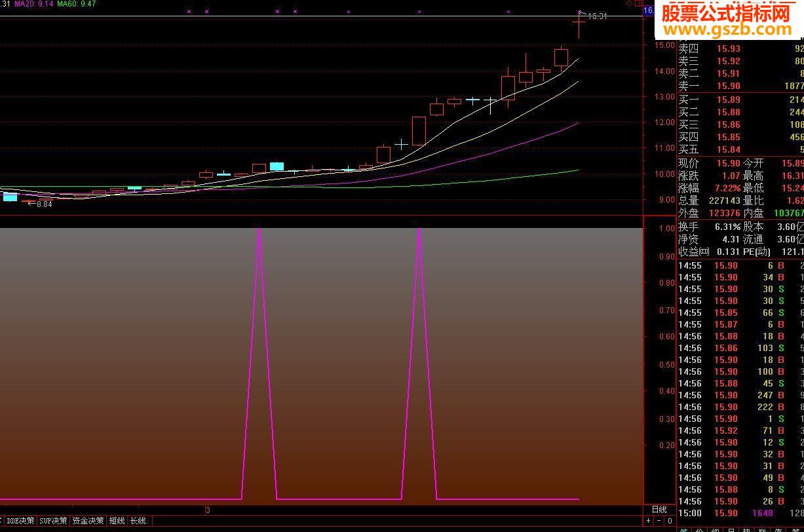
Task: Click the 16.31 high price marker on chart
Action: click(597, 16)
